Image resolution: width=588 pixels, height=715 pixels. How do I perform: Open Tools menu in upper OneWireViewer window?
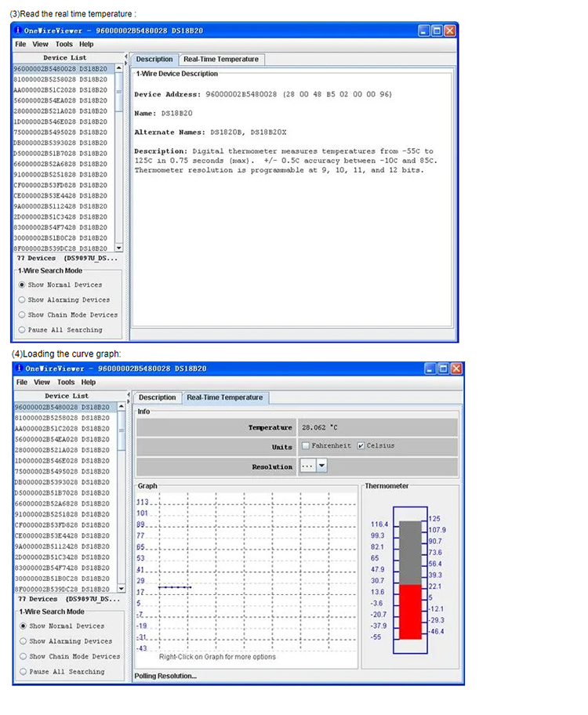[x=64, y=44]
